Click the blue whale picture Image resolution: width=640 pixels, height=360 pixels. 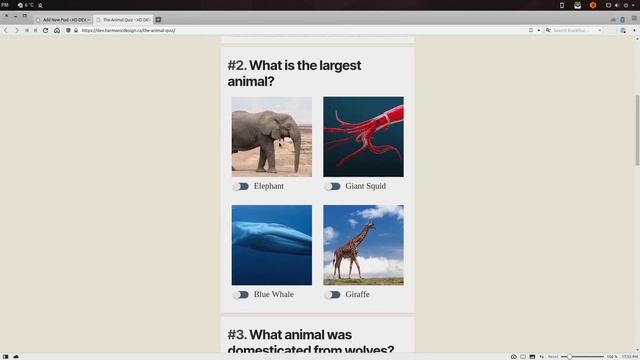[272, 245]
